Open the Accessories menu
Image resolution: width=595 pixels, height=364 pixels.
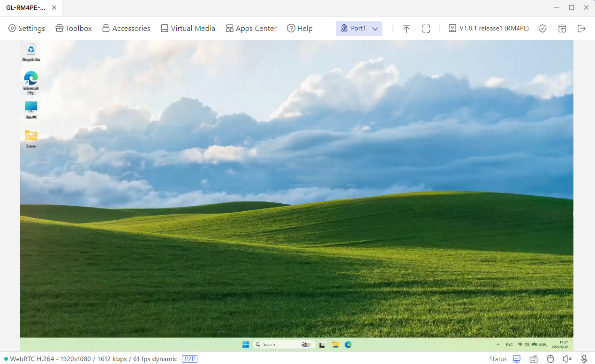[126, 29]
